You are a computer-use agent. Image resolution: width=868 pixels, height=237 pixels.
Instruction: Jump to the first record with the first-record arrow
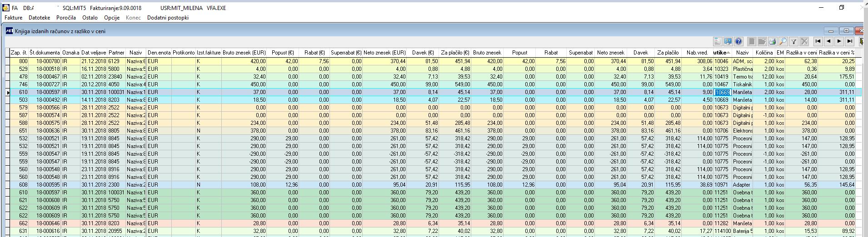[818, 41]
